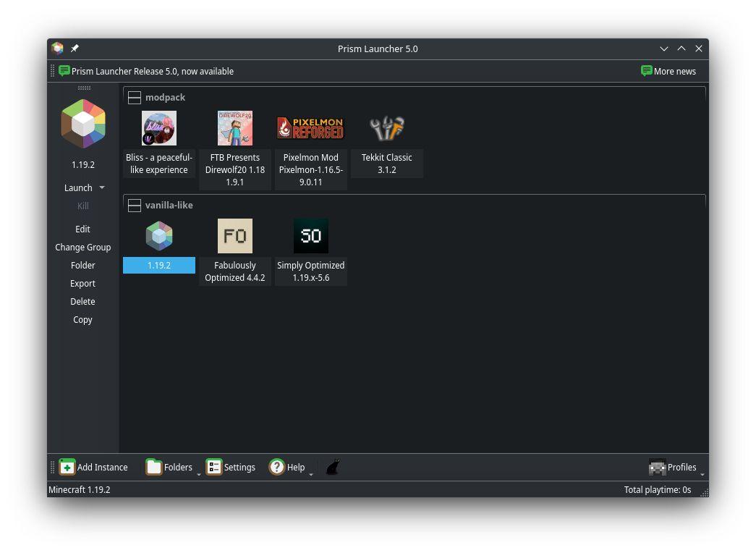Open the Help dropdown arrow
Image resolution: width=756 pixels, height=553 pixels.
pos(311,474)
